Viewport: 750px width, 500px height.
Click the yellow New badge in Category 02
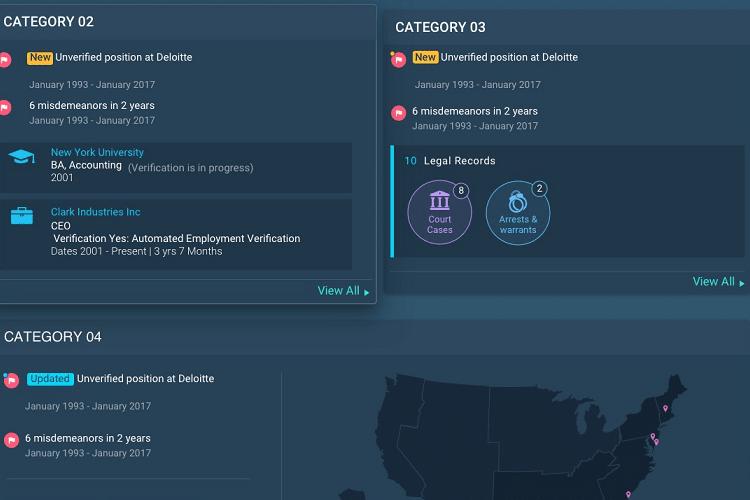pyautogui.click(x=40, y=58)
